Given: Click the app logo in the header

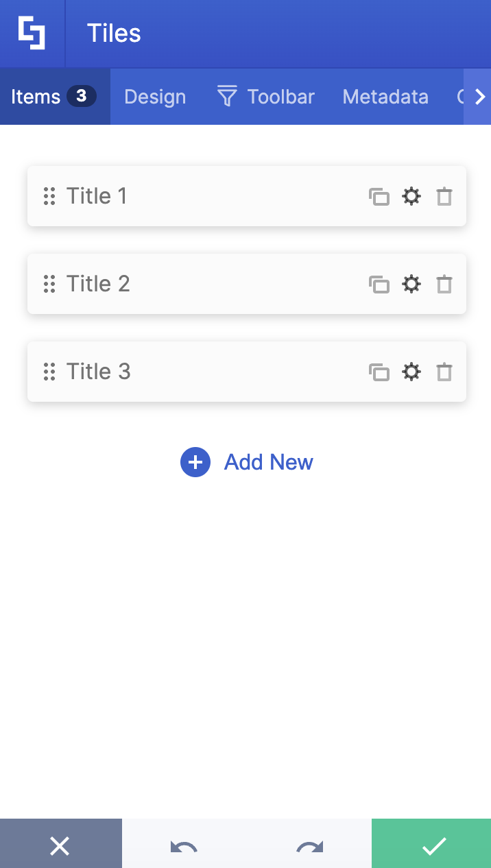Looking at the screenshot, I should pyautogui.click(x=32, y=33).
